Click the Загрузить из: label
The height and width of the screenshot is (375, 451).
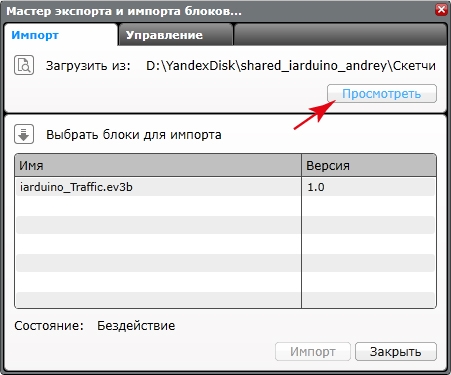(88, 66)
